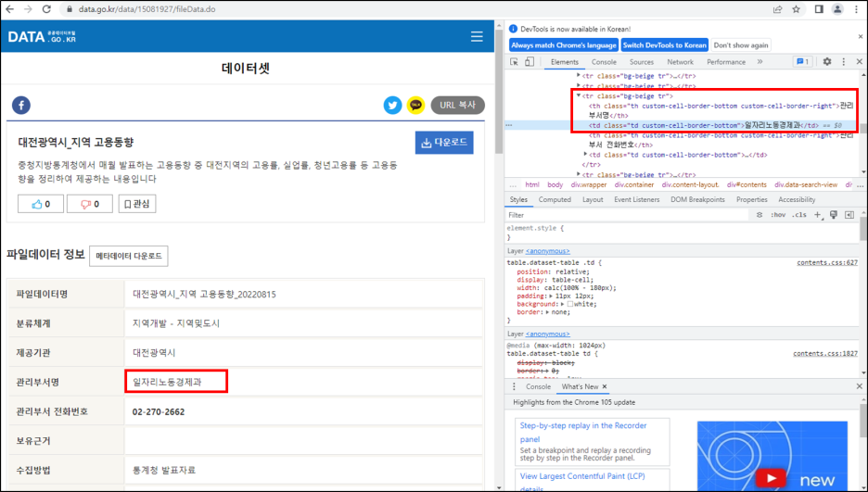Click the address bar URL
This screenshot has height=492, width=868.
[147, 9]
